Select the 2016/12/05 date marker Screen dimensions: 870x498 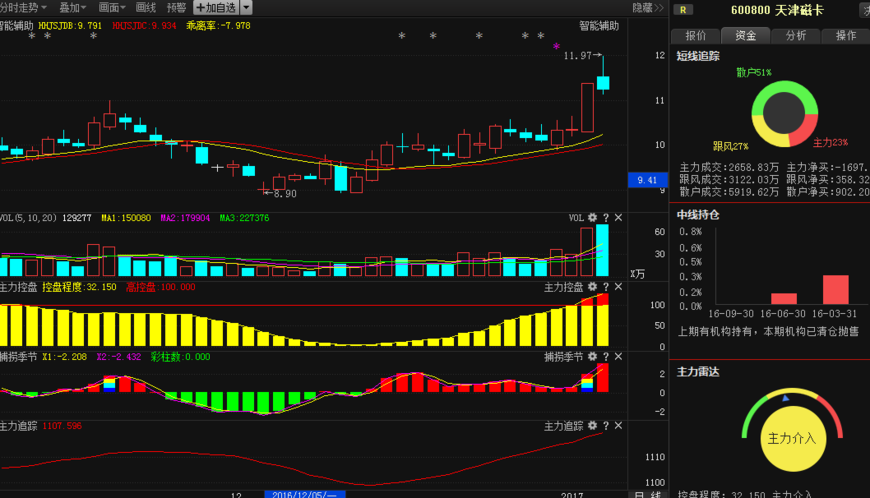click(305, 495)
